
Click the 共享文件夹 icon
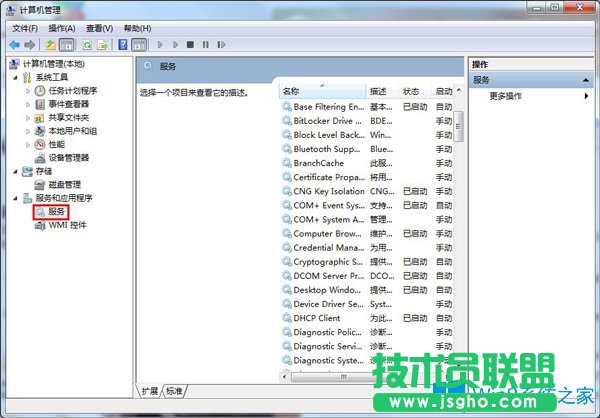pos(39,118)
